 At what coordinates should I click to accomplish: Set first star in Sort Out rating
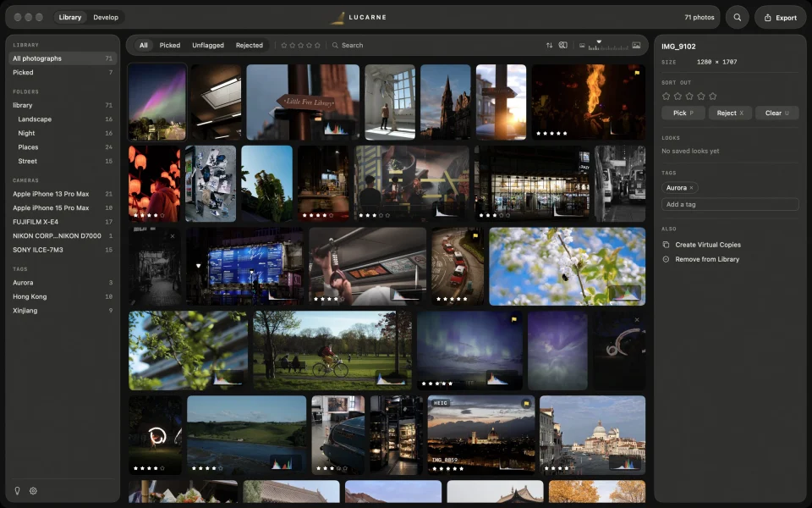click(666, 96)
